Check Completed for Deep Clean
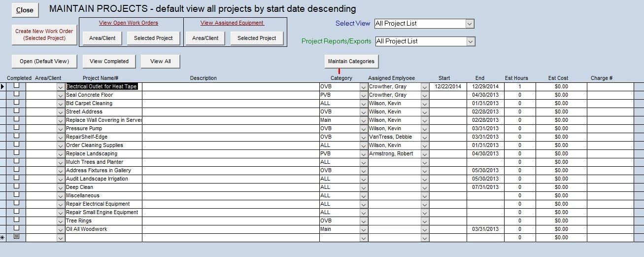The width and height of the screenshot is (644, 257). click(16, 186)
